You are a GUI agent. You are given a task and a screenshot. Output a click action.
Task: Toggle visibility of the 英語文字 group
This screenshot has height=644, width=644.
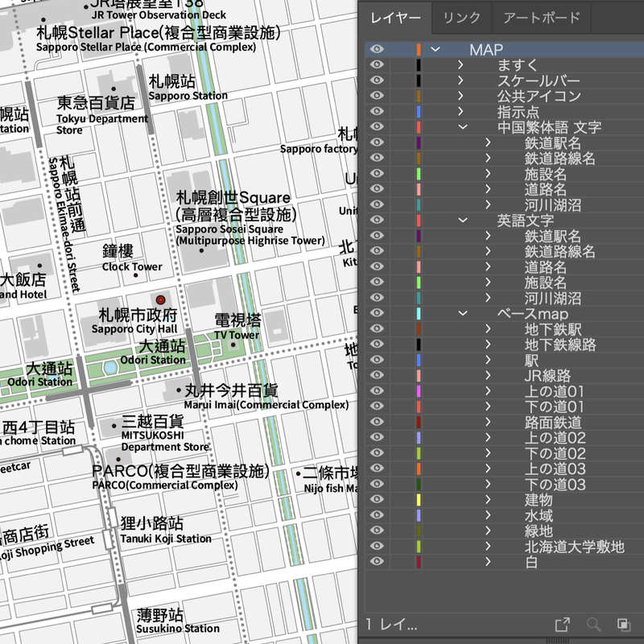[375, 220]
